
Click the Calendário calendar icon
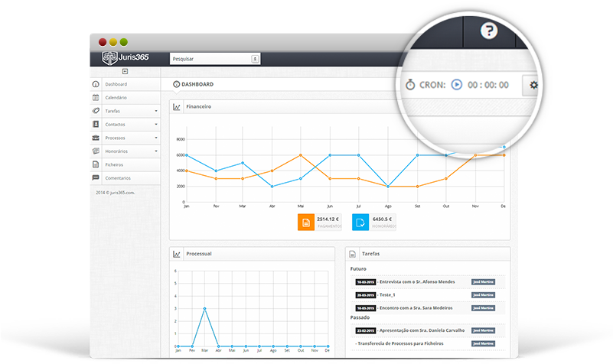point(96,97)
